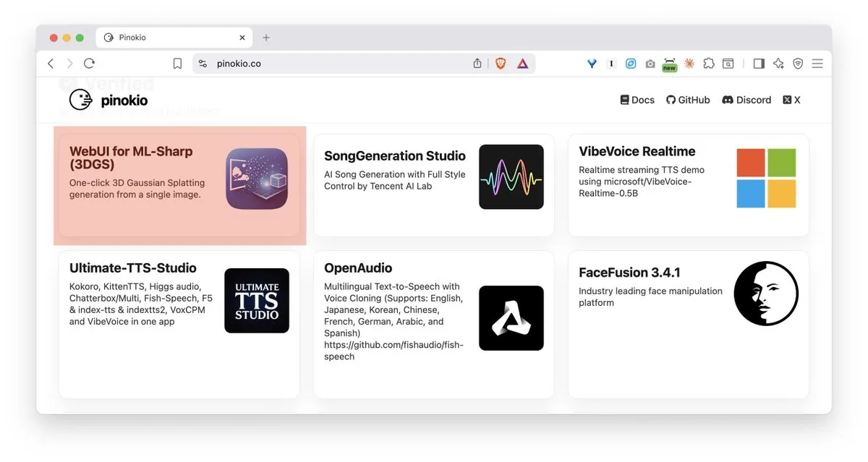Viewport: 868px width, 462px height.
Task: Open the Docs link
Action: point(637,100)
